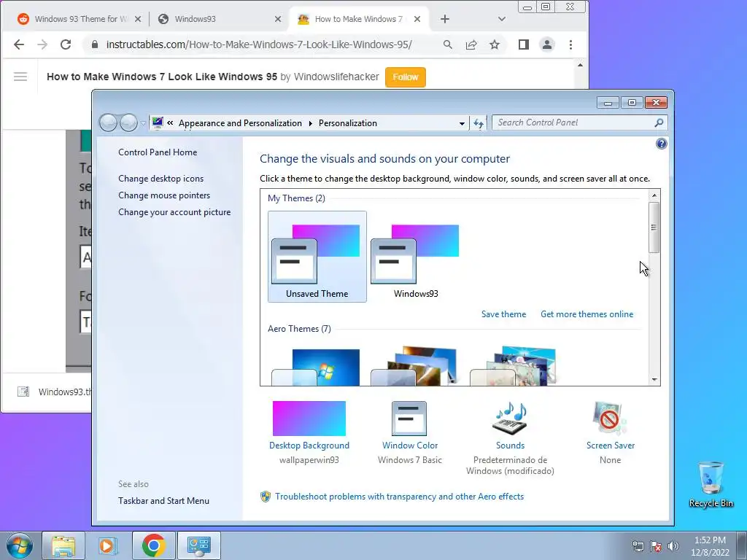Screen dimensions: 747x560
Task: Click the breadcrumb arrow after Appearance and Personalization
Action: pos(311,123)
